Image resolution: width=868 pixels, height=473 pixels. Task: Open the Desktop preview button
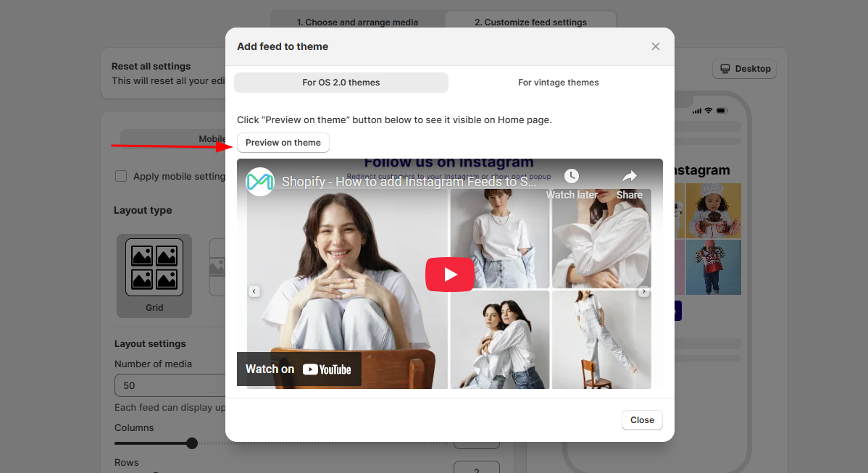pos(745,69)
